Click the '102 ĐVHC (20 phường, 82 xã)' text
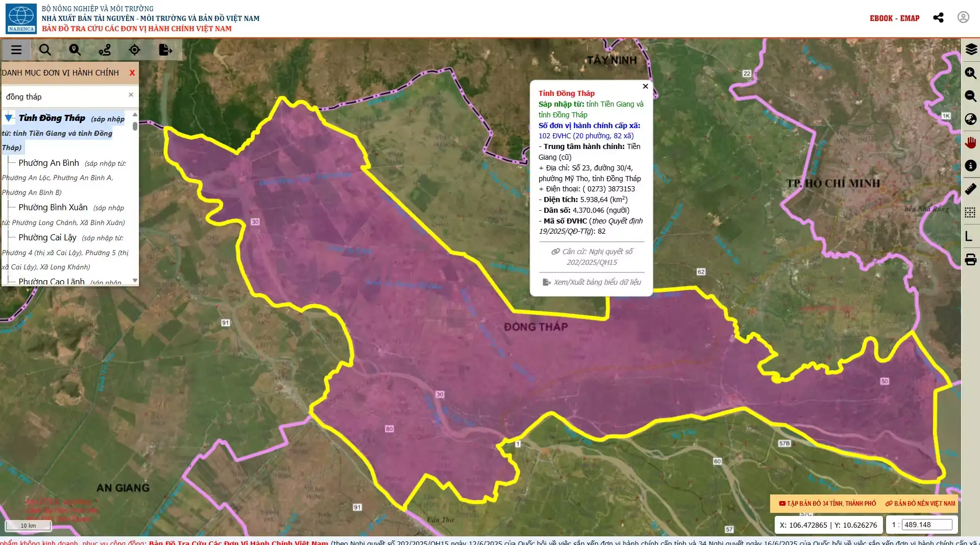 (x=586, y=136)
